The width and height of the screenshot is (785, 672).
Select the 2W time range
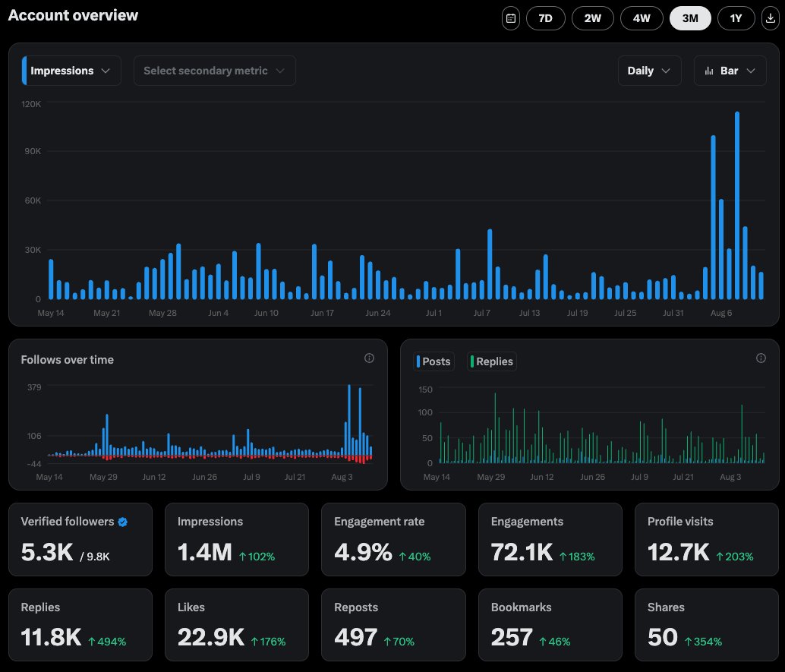(x=593, y=18)
